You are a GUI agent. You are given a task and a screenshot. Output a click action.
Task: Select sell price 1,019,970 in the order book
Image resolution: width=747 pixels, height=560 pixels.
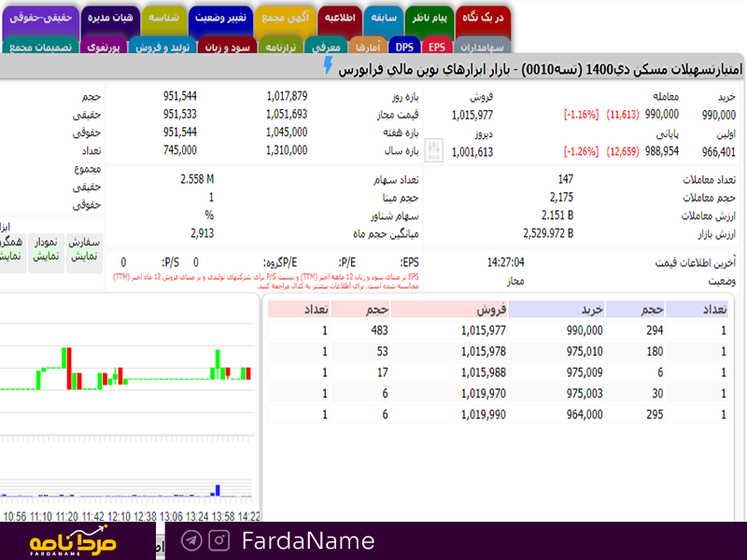[x=483, y=393]
